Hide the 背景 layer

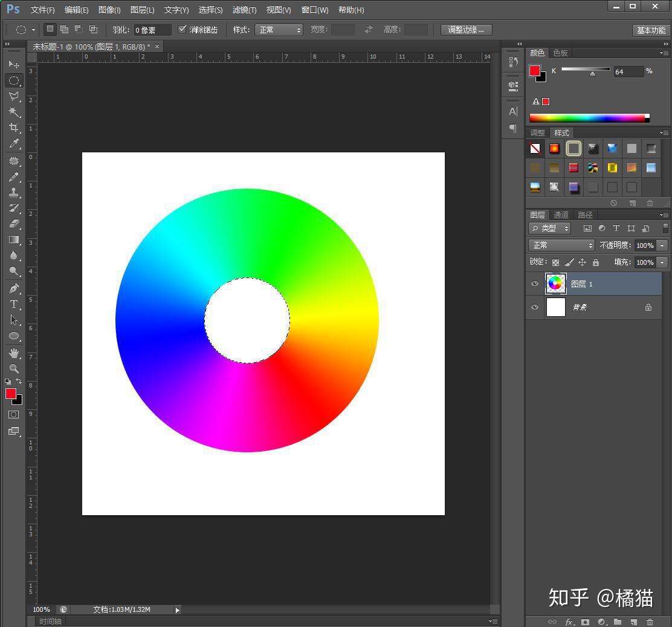pyautogui.click(x=534, y=307)
